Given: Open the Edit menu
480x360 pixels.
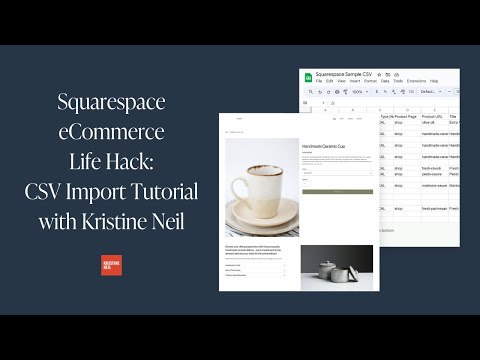Looking at the screenshot, I should (330, 81).
